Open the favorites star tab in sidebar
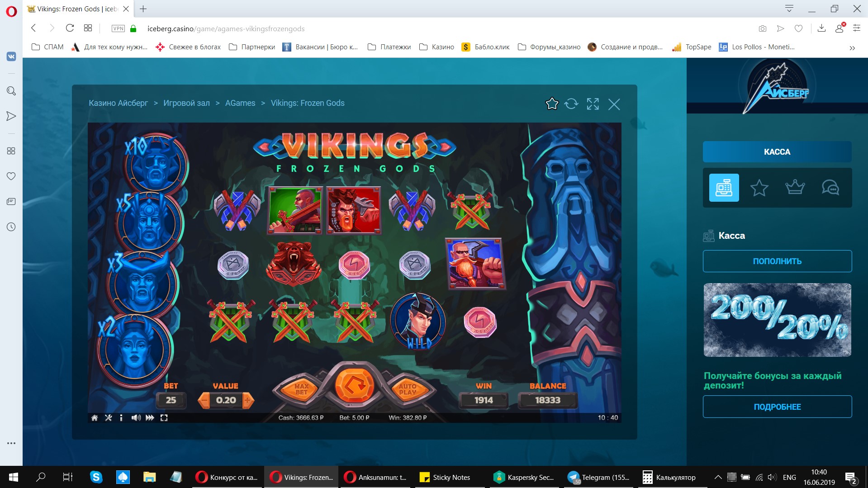The width and height of the screenshot is (868, 488). pos(759,188)
